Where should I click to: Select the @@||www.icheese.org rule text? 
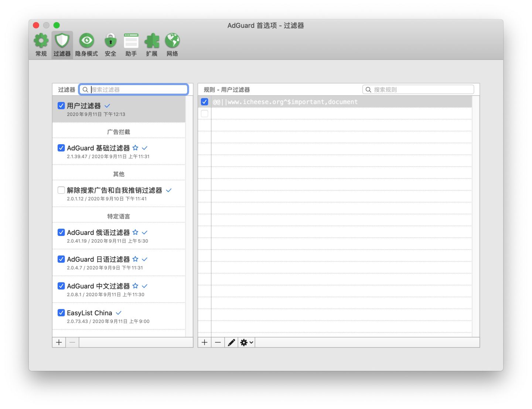285,102
